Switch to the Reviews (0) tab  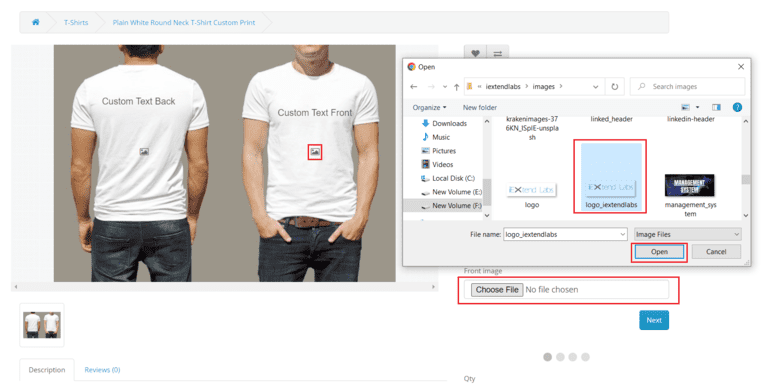[x=102, y=370]
